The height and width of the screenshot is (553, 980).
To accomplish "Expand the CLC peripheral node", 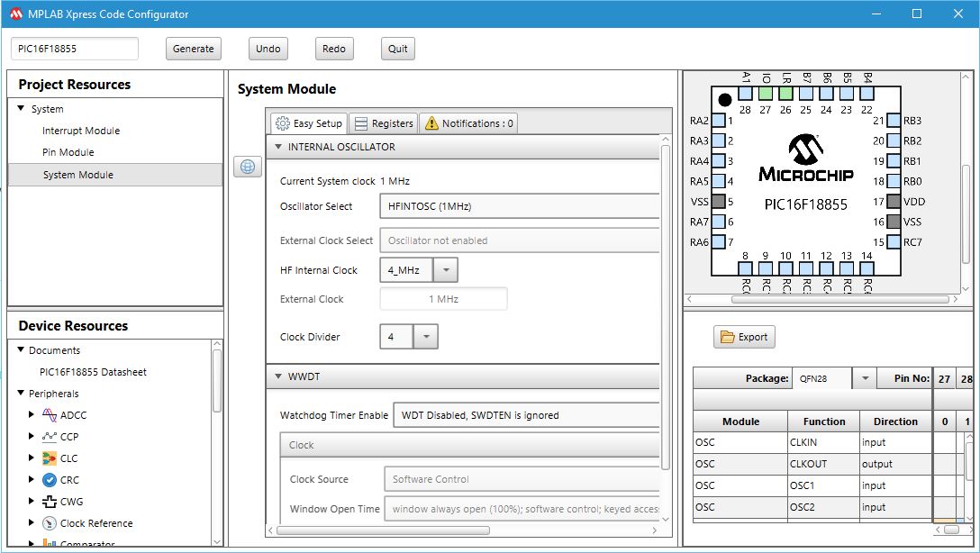I will tap(32, 458).
